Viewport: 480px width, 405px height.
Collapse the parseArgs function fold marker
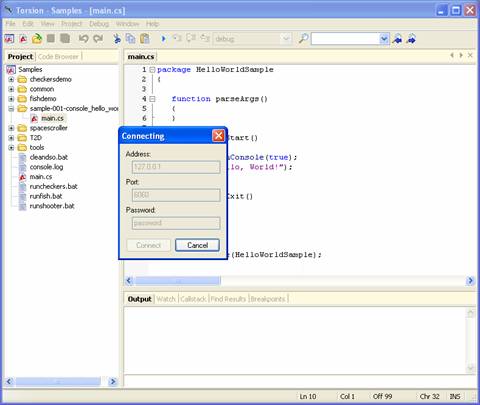point(152,99)
